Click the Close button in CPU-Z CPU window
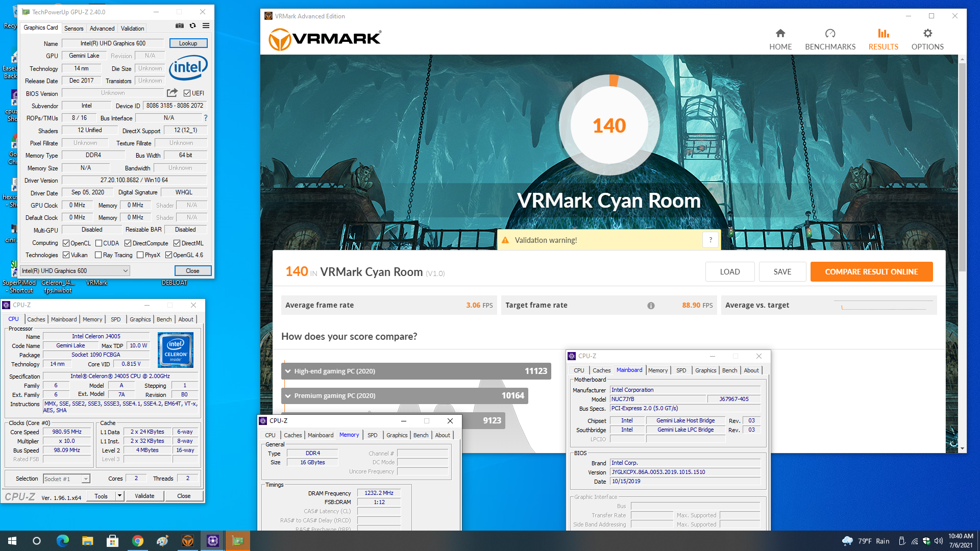This screenshot has height=551, width=980. click(x=184, y=496)
